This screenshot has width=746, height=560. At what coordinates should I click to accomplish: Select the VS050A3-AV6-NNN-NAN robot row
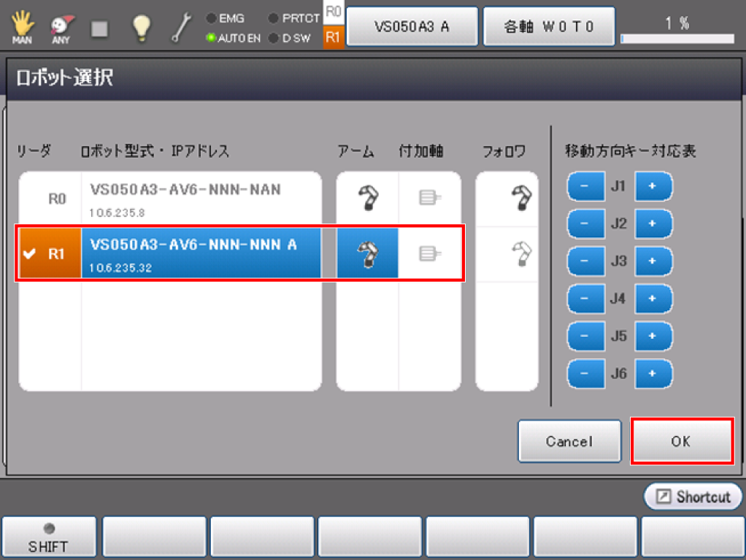coord(201,199)
